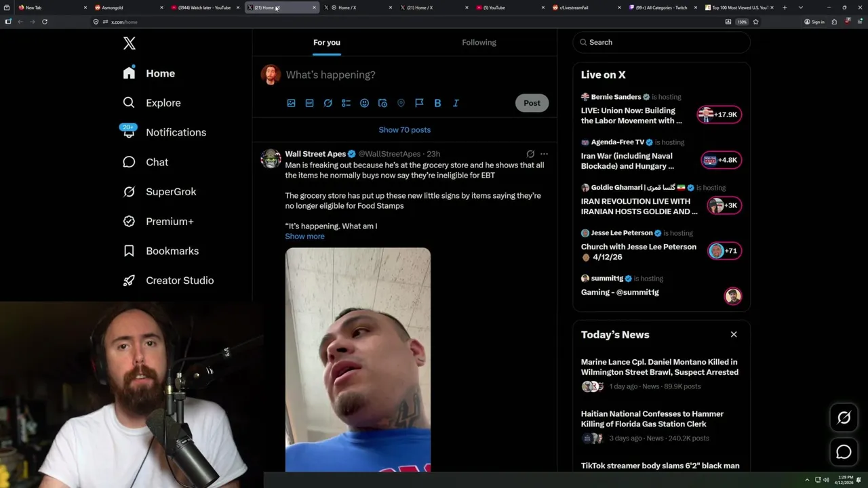The width and height of the screenshot is (868, 488).
Task: Open SuperGrok in the sidebar
Action: click(x=159, y=192)
